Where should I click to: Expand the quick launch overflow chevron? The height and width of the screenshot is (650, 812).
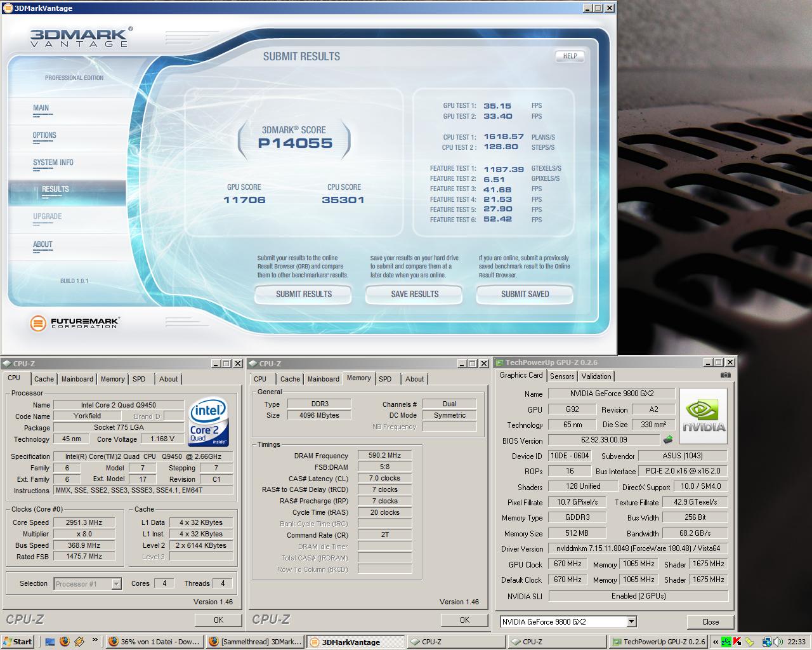point(95,640)
